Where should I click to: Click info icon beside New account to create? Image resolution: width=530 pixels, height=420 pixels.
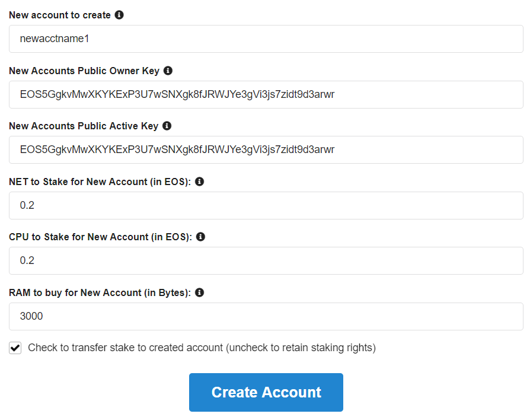(x=119, y=15)
